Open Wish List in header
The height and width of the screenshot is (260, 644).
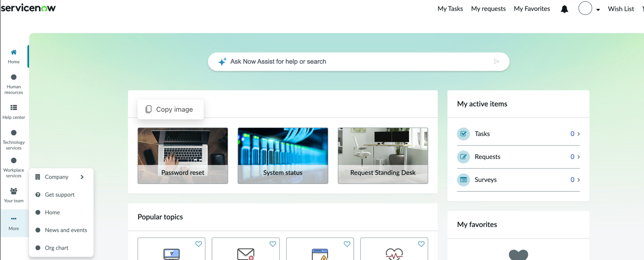coord(621,9)
